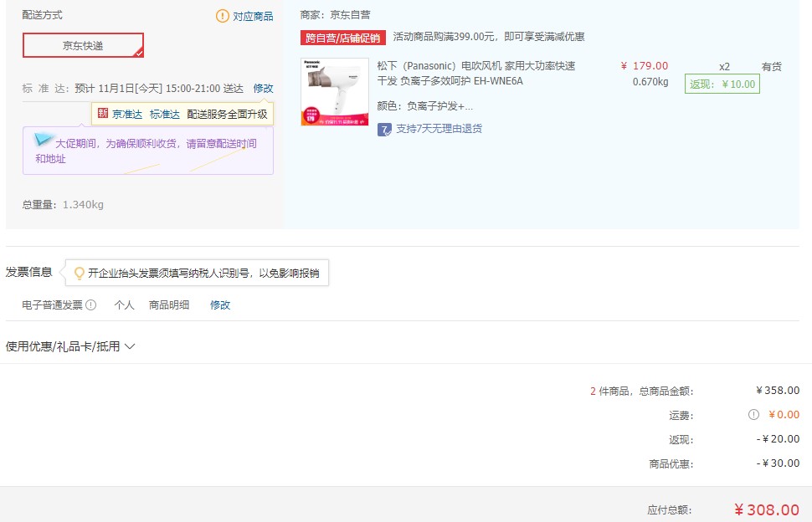Select the 京东快递 delivery option
Viewport: 812px width, 522px height.
83,45
